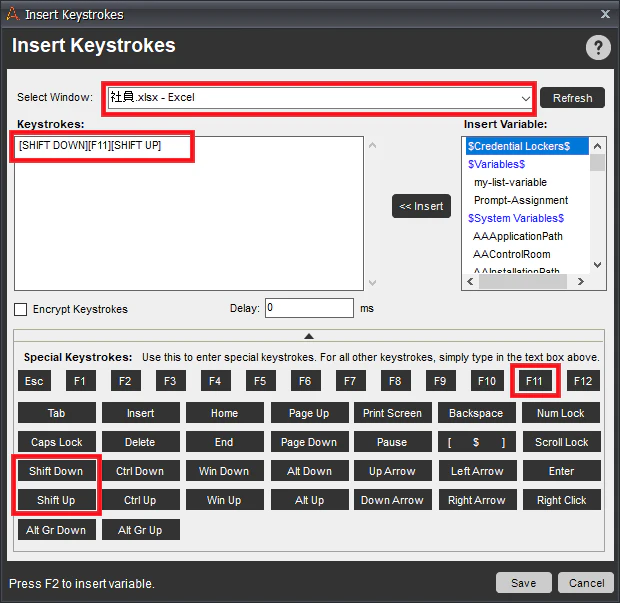
Task: Insert the End keystroke
Action: click(x=225, y=442)
